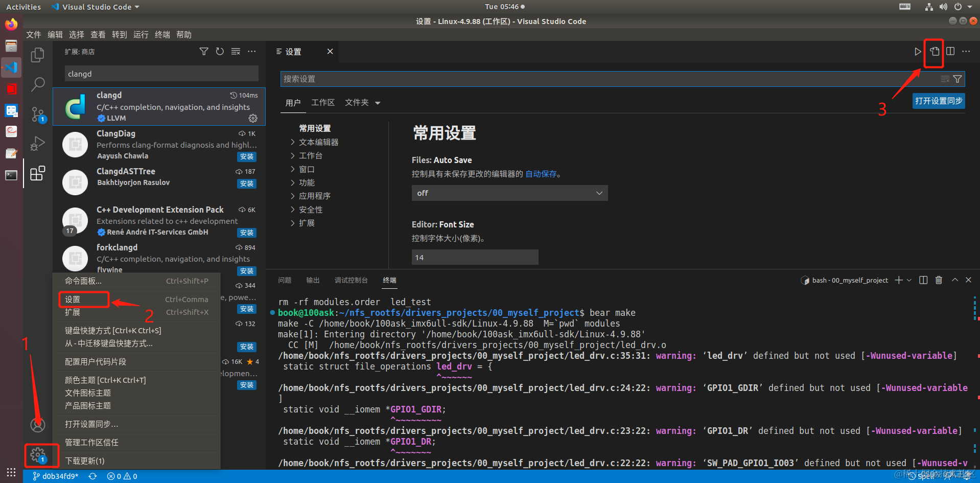Open Firefox from the Ubuntu dock

pos(11,24)
